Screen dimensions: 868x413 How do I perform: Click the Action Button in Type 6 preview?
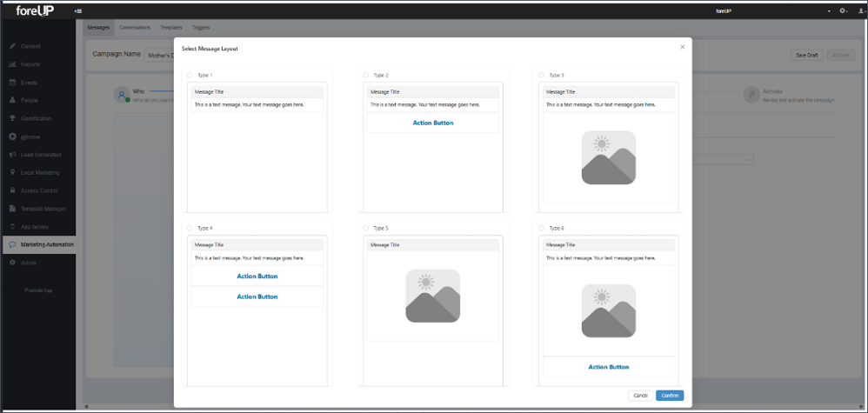(x=608, y=367)
